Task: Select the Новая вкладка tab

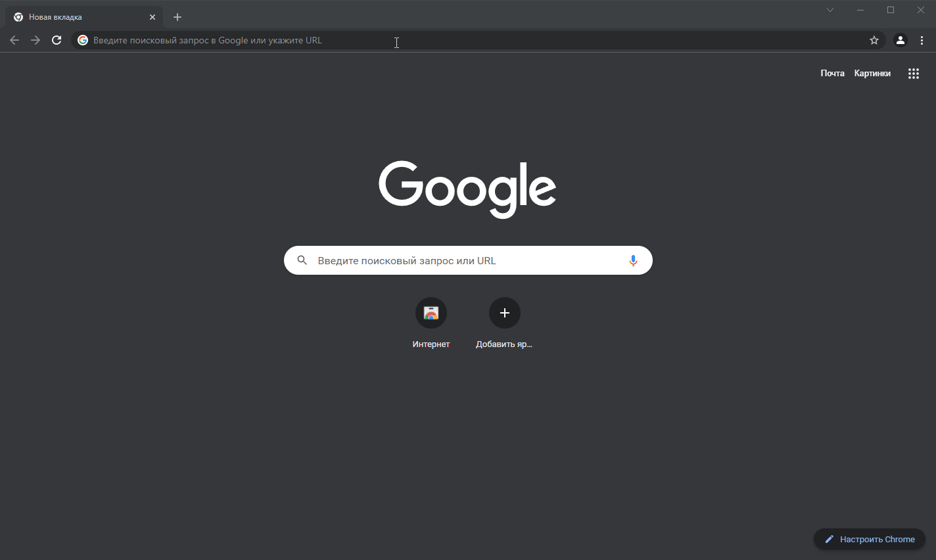Action: pyautogui.click(x=84, y=17)
